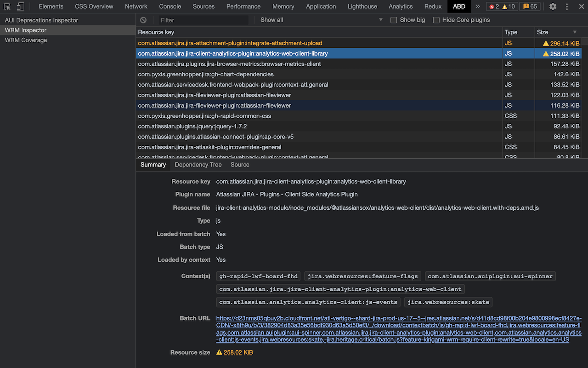Open the cloudfront Batch URL link

399,329
